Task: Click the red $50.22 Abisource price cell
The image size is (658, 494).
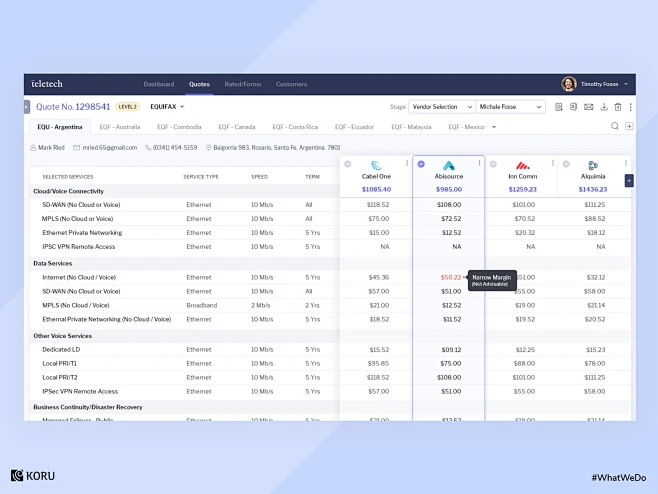Action: coord(450,277)
